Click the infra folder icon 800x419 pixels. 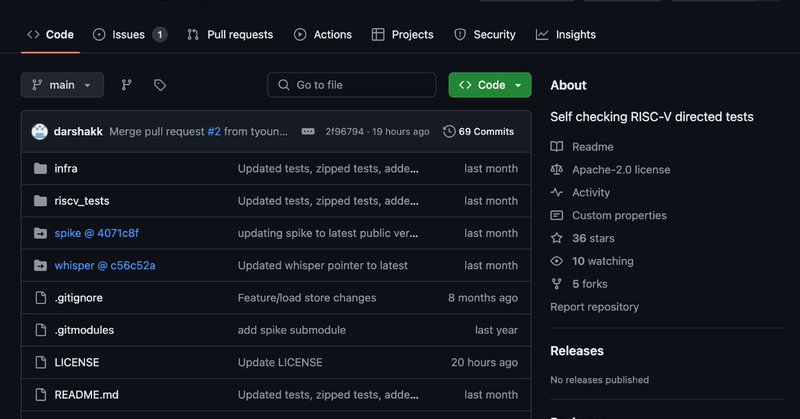coord(40,168)
